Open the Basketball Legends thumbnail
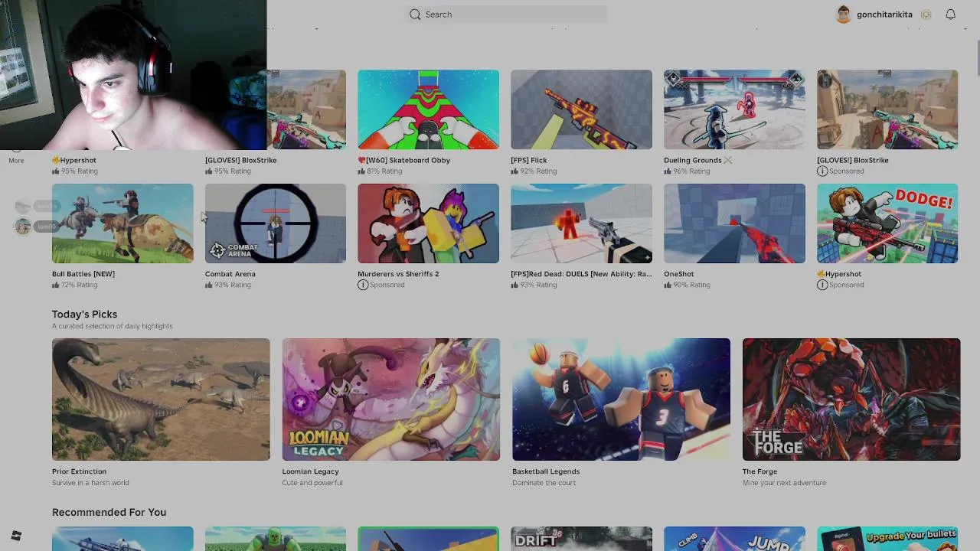Screen dimensions: 980x551 (x=621, y=399)
